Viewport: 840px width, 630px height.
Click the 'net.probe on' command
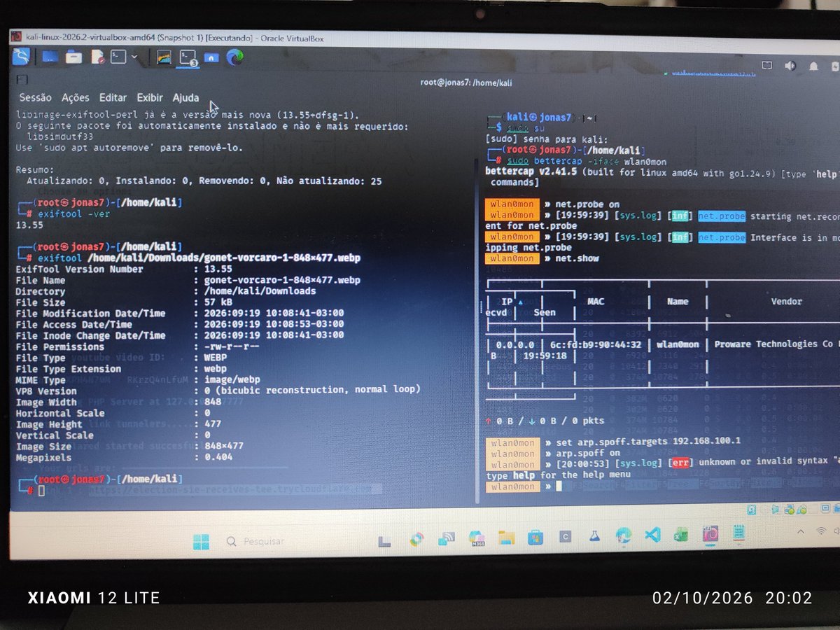[587, 204]
